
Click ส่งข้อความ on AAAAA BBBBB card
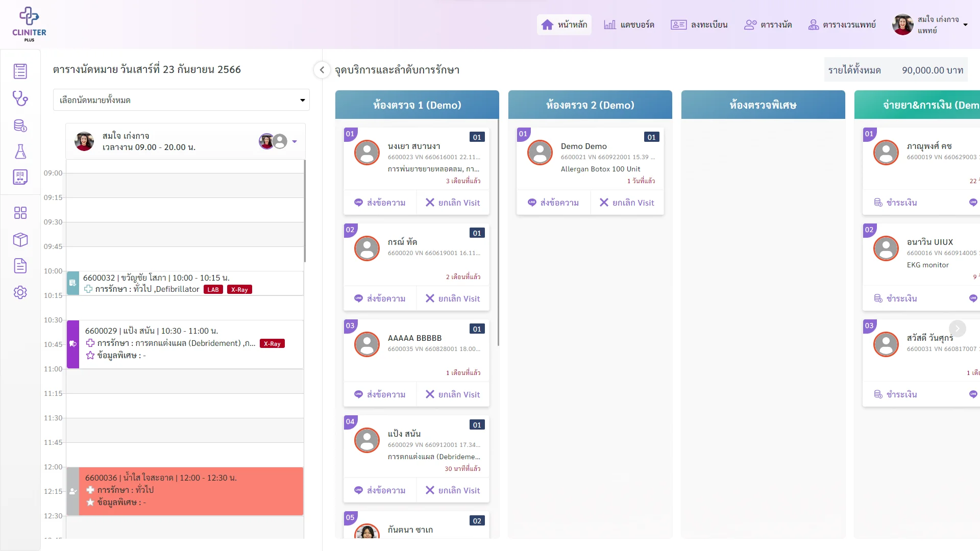click(380, 394)
